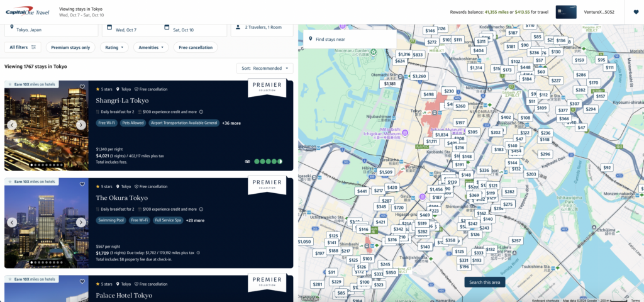Open the Sort: Recommended dropdown
The height and width of the screenshot is (302, 644).
[x=265, y=68]
